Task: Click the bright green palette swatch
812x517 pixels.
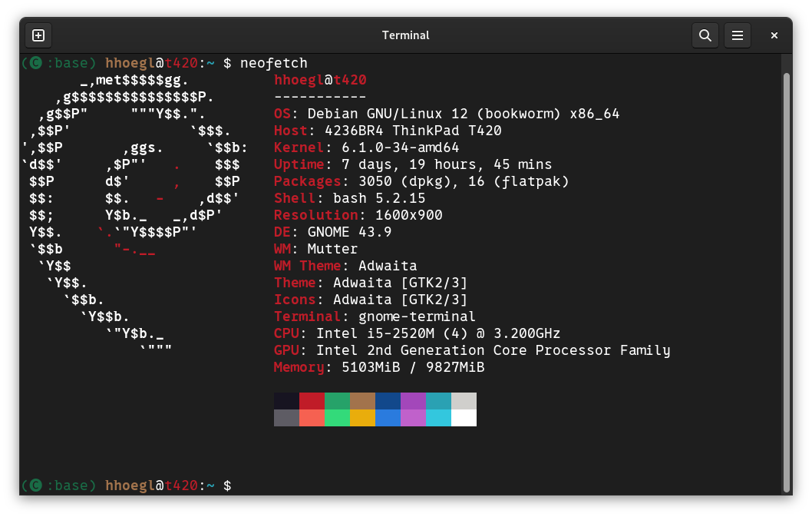Action: [337, 418]
